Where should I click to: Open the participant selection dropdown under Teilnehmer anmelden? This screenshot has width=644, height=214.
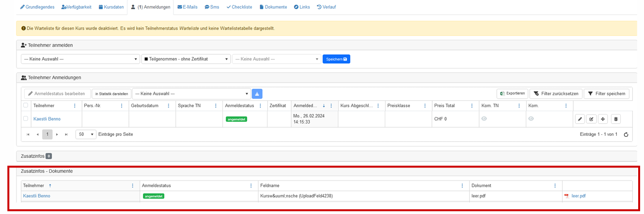[x=80, y=59]
